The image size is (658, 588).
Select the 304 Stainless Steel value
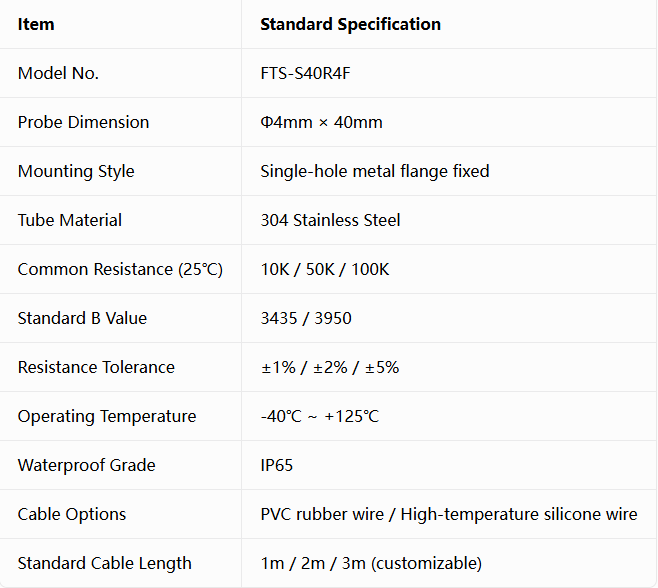tap(330, 220)
